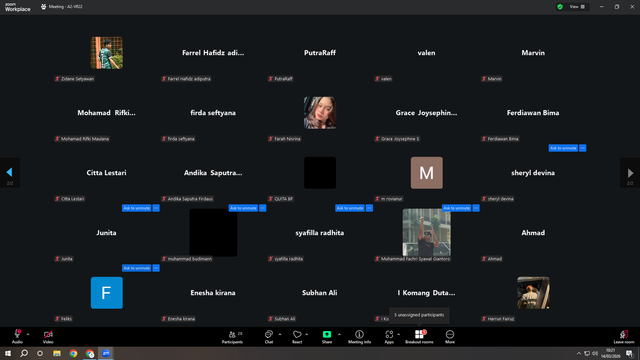The width and height of the screenshot is (640, 360).
Task: Select the 'valen' name tile
Action: point(426,53)
